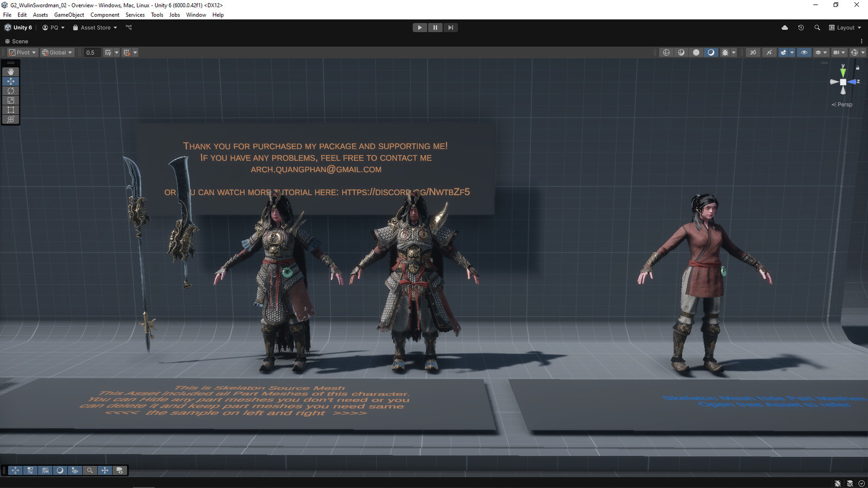Open the Layout dropdown
868x488 pixels.
click(845, 28)
